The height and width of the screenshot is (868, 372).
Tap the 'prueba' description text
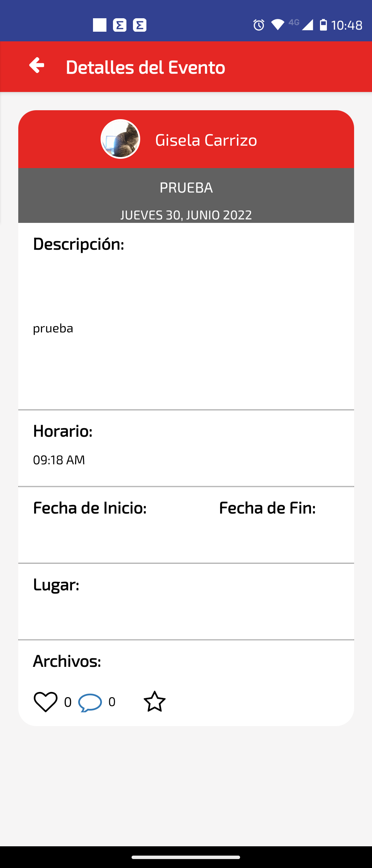53,328
